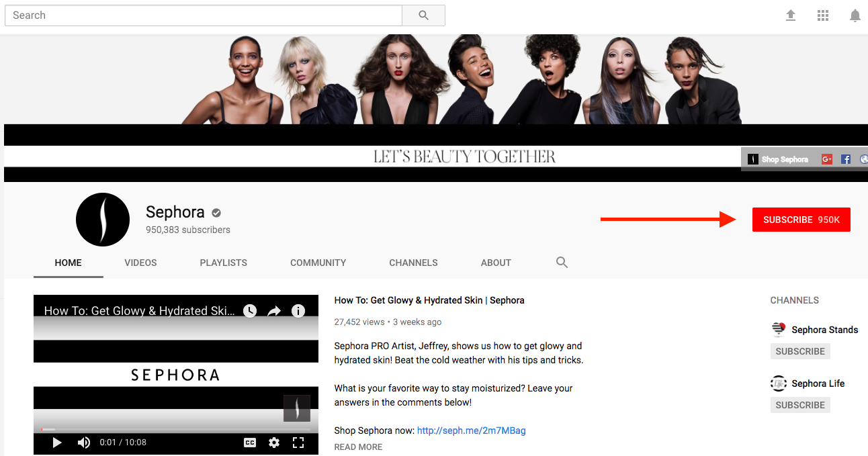Switch to the HOME tab
Screen dimensions: 868x456
pyautogui.click(x=69, y=263)
